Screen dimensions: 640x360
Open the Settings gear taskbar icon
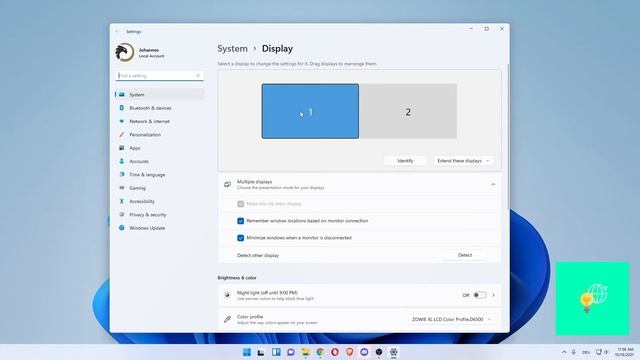click(393, 352)
